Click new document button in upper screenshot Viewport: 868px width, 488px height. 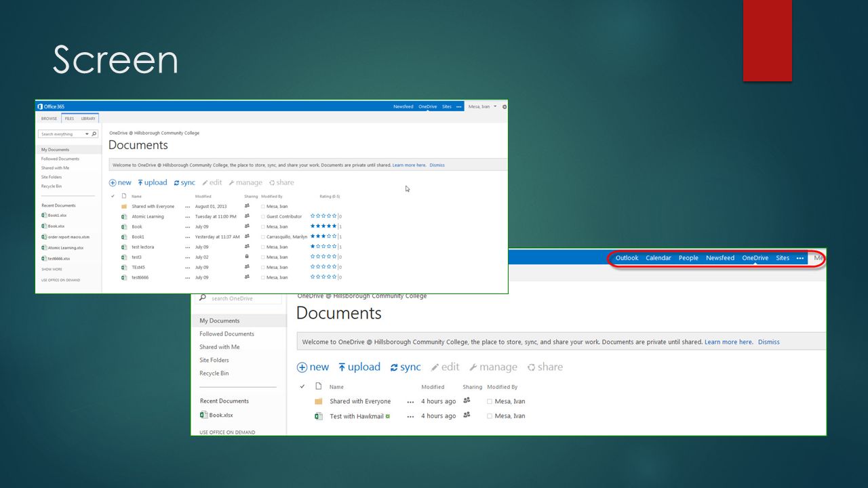tap(120, 183)
